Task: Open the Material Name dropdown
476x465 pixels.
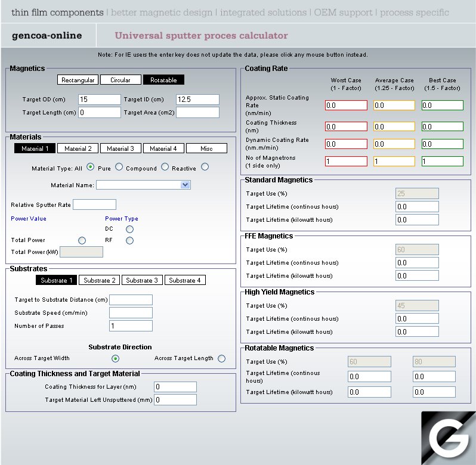Action: (x=143, y=185)
